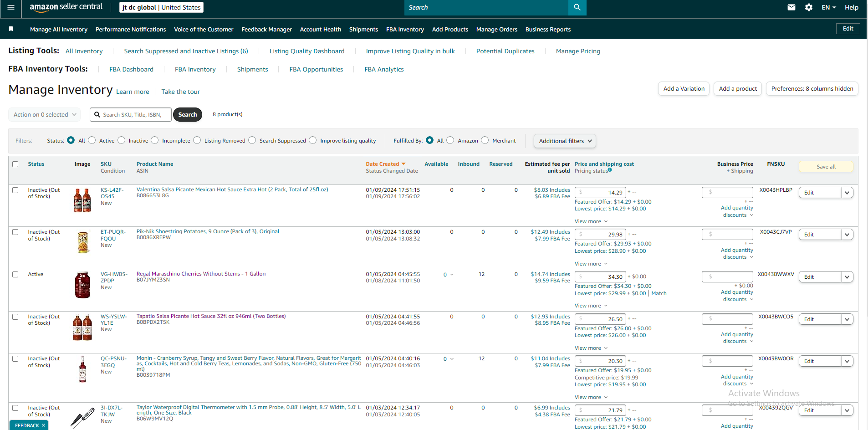Open the messages envelope icon
This screenshot has width=868, height=430.
click(x=791, y=7)
